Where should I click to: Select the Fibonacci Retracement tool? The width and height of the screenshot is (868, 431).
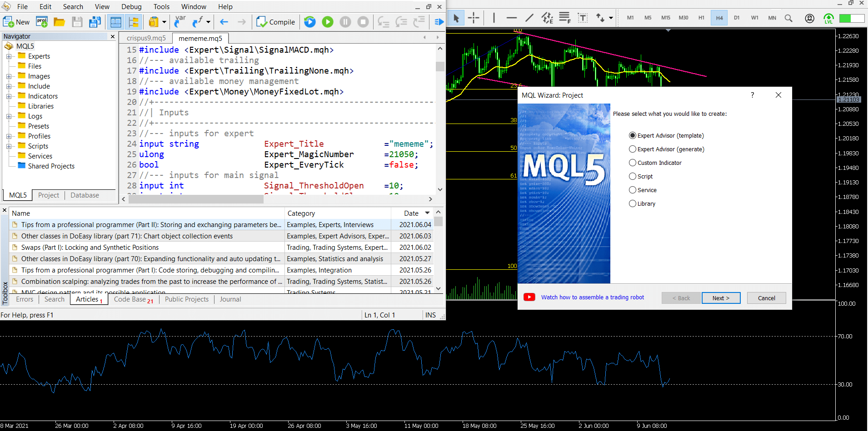coord(565,18)
